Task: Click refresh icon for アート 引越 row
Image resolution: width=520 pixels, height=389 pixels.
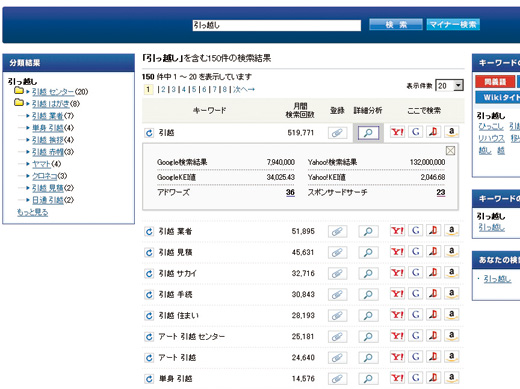Action: coord(149,358)
